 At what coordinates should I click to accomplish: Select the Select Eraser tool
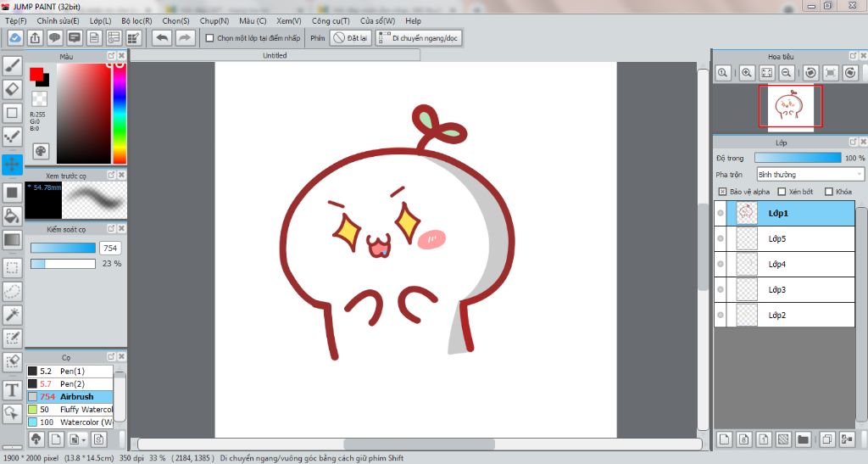[x=12, y=361]
